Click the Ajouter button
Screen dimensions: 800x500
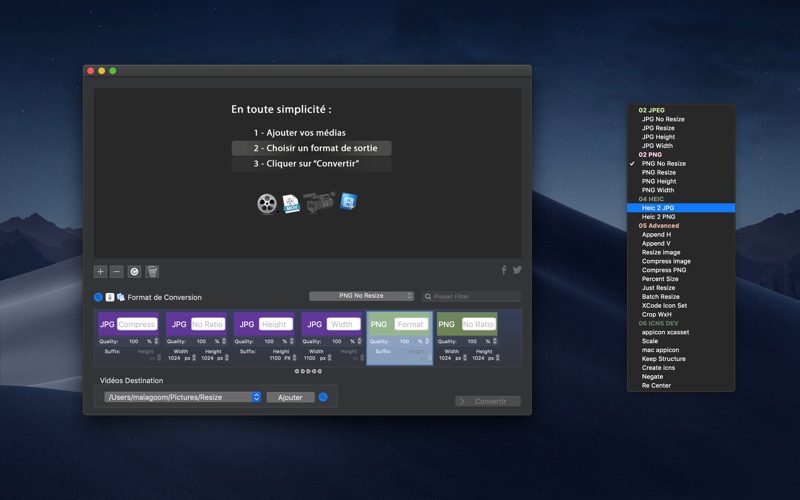point(290,397)
